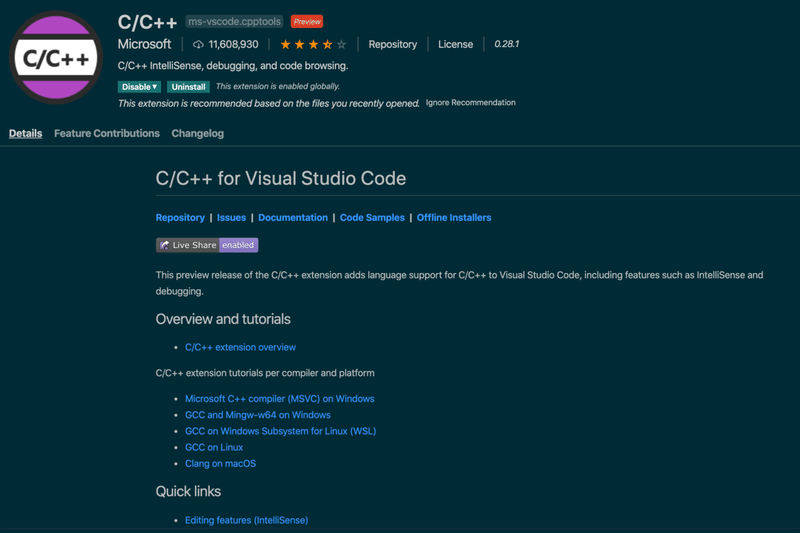Open the Documentation link
Viewport: 800px width, 533px height.
[293, 217]
